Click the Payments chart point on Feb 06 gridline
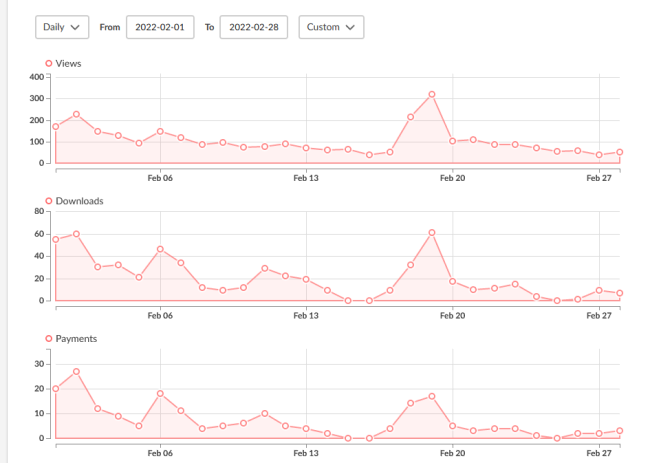Image resolution: width=650 pixels, height=463 pixels. coord(160,393)
